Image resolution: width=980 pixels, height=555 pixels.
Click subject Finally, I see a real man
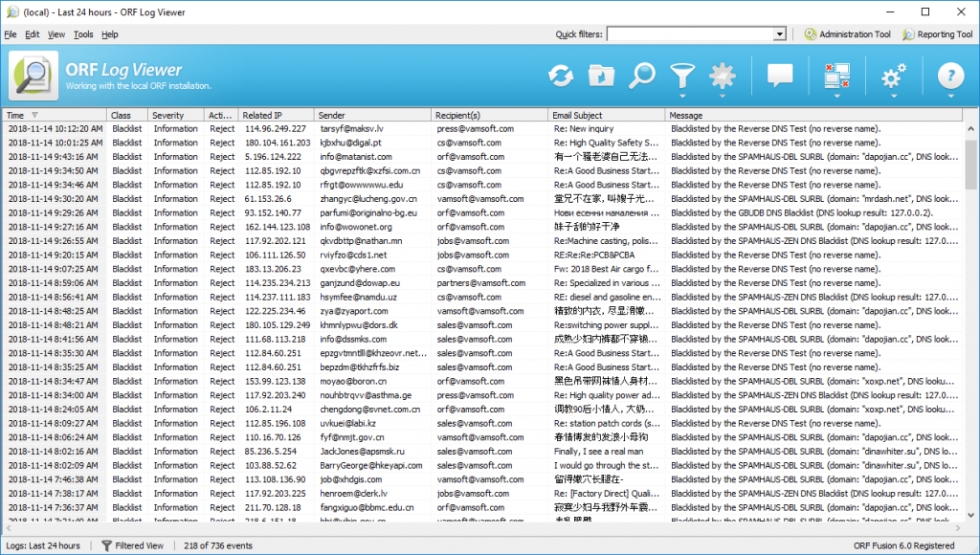click(599, 452)
